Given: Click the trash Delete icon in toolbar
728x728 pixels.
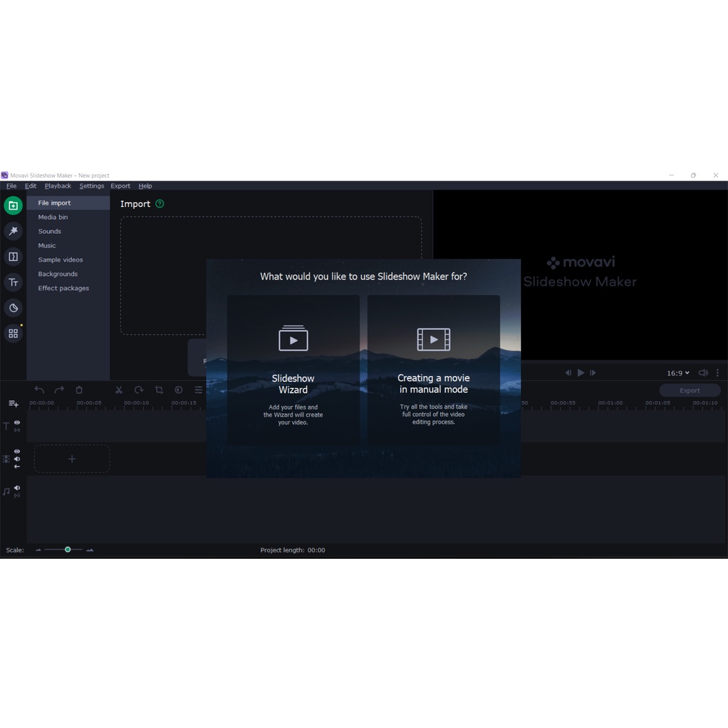Looking at the screenshot, I should point(79,390).
